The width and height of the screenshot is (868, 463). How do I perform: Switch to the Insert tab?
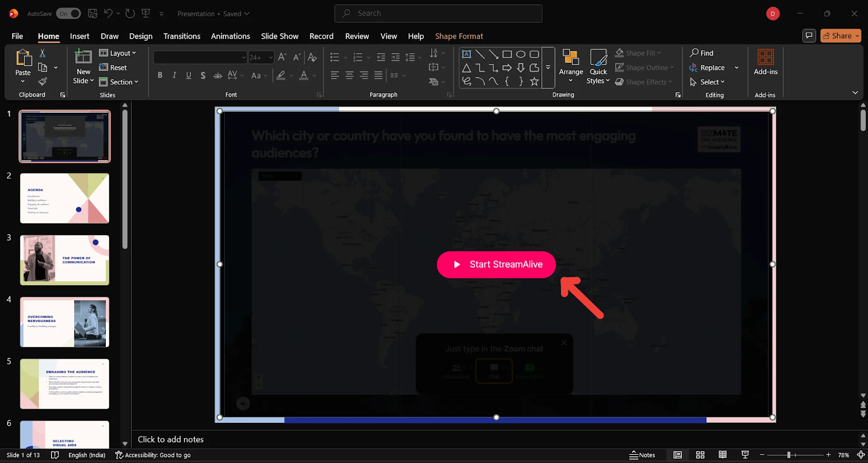pos(80,36)
